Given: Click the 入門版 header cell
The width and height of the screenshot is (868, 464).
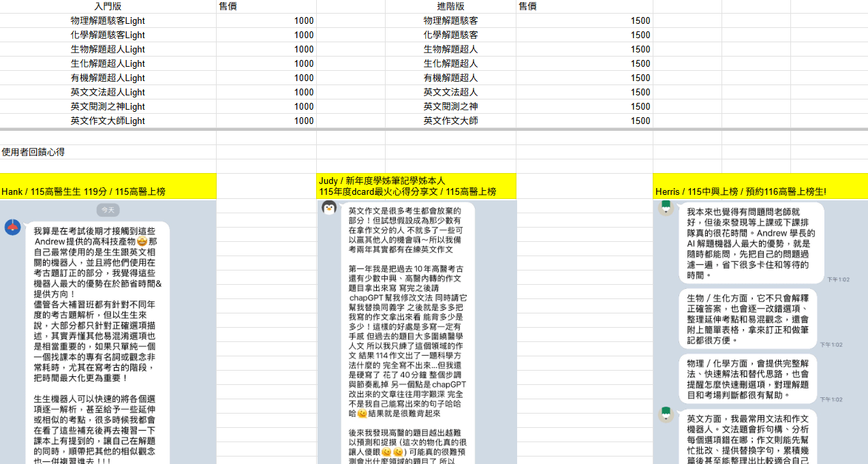Looking at the screenshot, I should click(x=108, y=6).
